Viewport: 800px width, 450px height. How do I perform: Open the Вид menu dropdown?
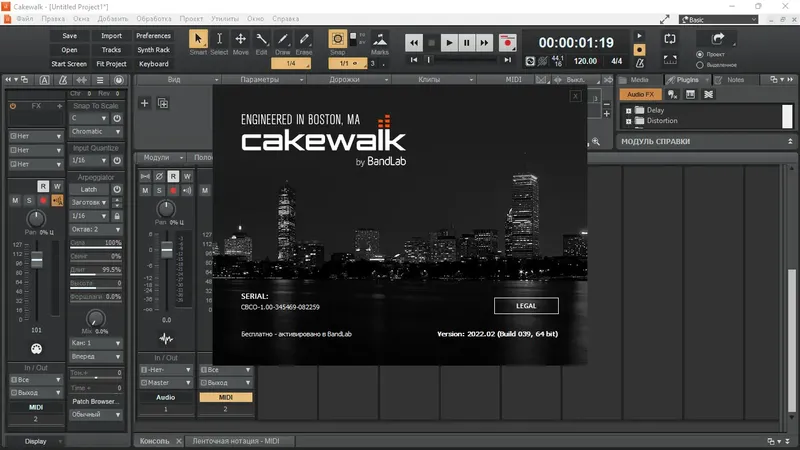(x=179, y=80)
